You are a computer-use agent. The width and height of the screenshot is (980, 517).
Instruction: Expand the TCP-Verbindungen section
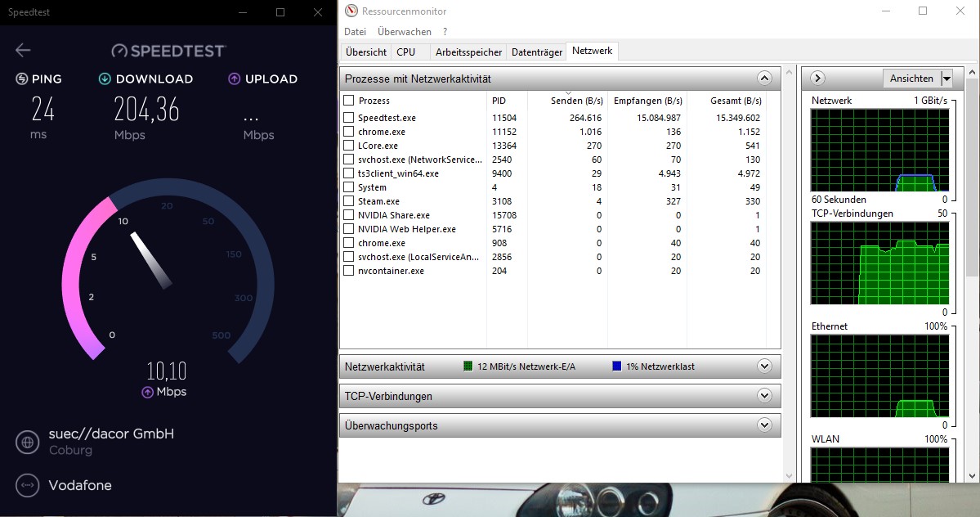(x=764, y=396)
